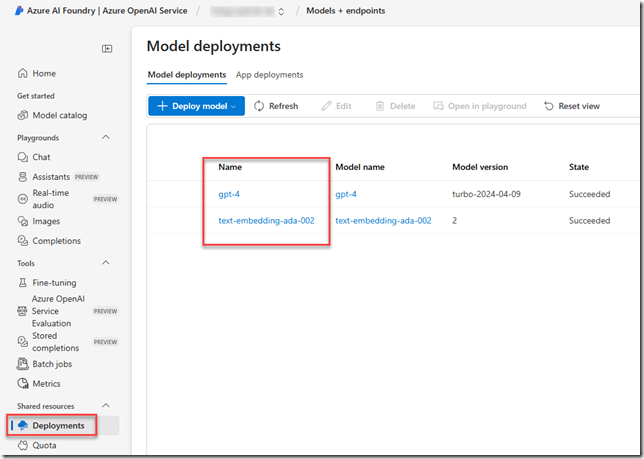Click the Chat playground icon
644x459 pixels.
tap(24, 157)
